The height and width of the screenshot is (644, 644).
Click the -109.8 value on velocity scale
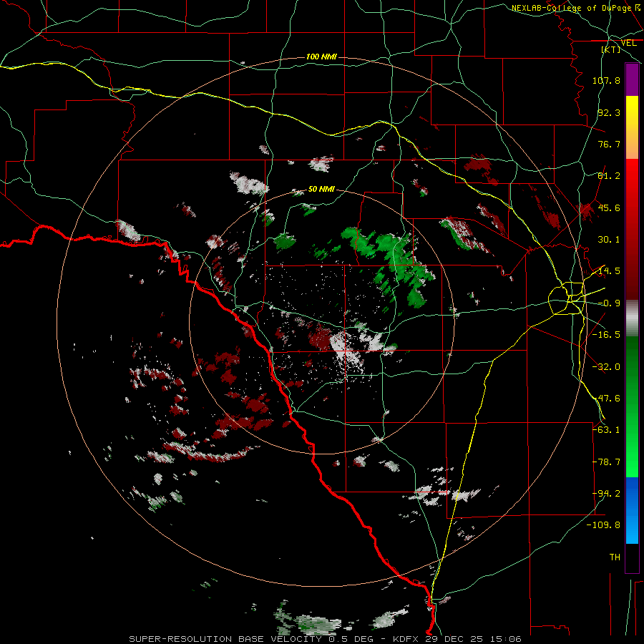[603, 525]
